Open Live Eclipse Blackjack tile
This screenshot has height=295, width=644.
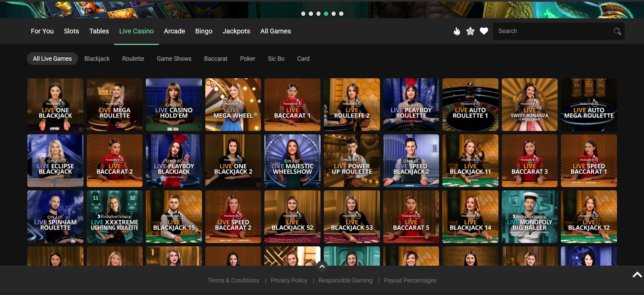tap(55, 161)
